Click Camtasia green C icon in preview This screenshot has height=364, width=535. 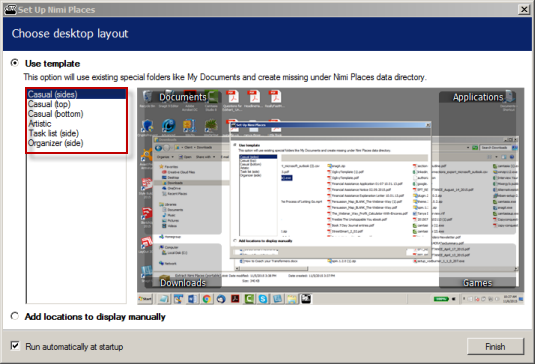point(249,299)
